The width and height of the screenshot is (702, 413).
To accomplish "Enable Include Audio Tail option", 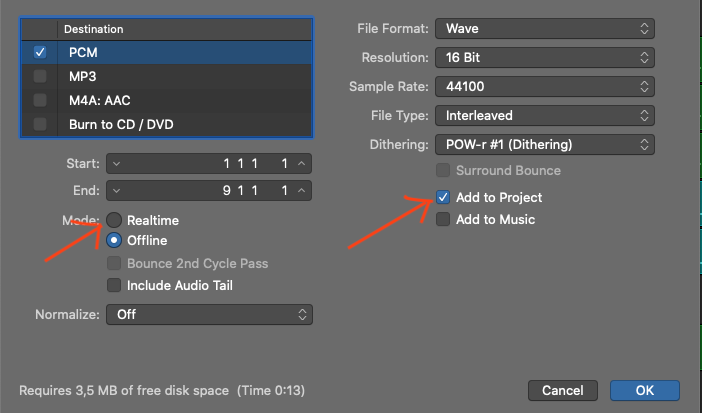I will (115, 286).
